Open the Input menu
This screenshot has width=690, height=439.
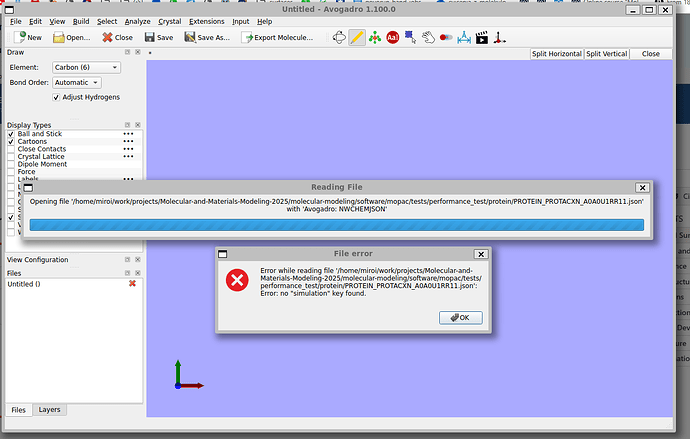coord(241,22)
